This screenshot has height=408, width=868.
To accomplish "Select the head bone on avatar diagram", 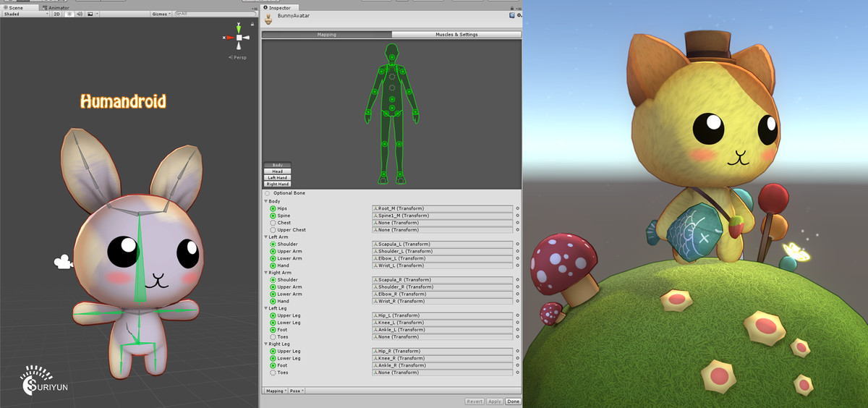I will click(391, 56).
